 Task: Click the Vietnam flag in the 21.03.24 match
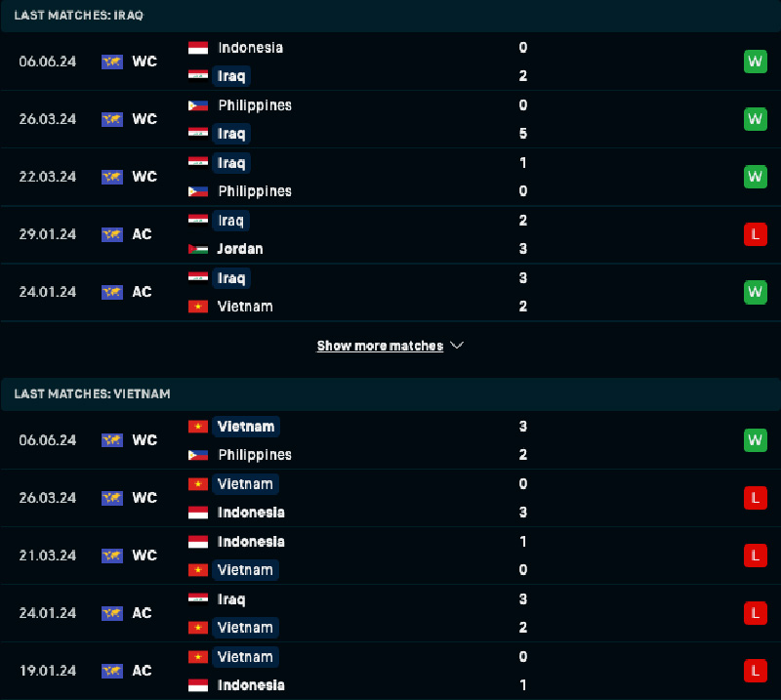[x=198, y=570]
